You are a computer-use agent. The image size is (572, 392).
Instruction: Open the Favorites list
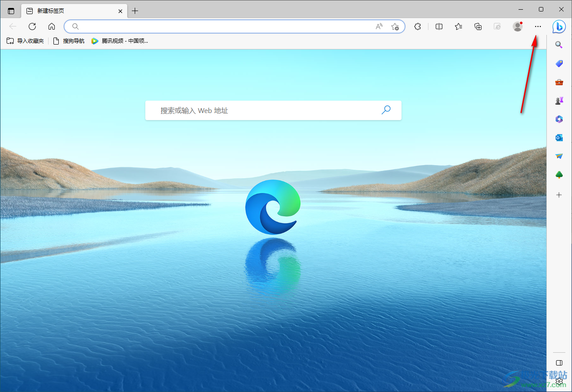pyautogui.click(x=458, y=26)
